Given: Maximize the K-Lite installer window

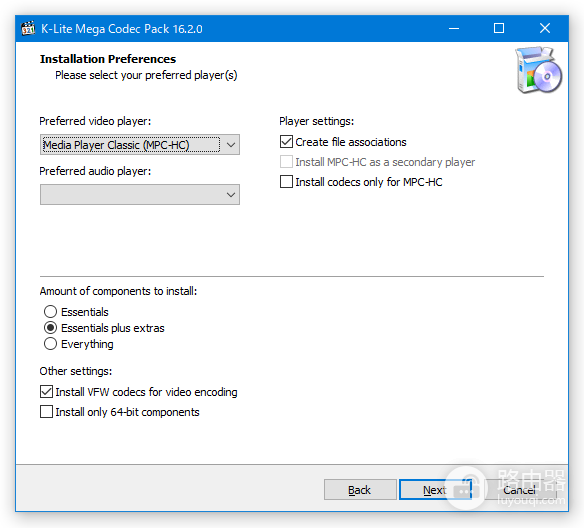Looking at the screenshot, I should tap(499, 28).
